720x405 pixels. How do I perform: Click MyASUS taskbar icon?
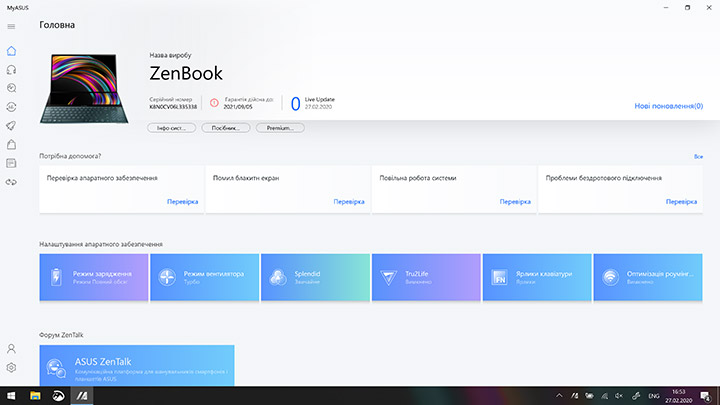pos(82,396)
